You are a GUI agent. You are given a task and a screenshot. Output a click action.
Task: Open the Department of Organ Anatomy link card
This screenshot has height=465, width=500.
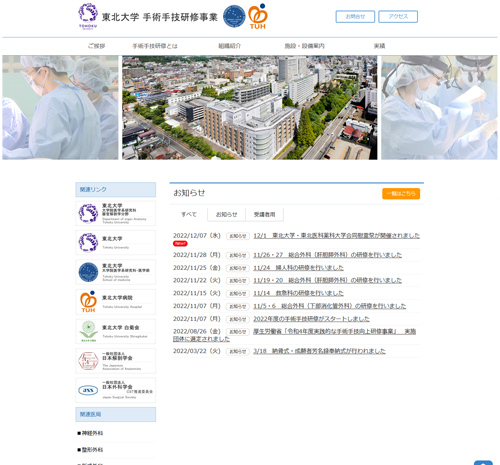116,213
